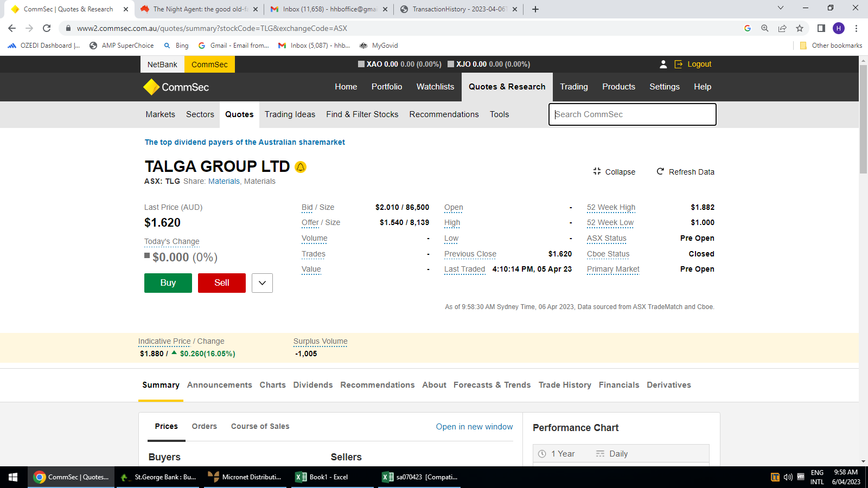
Task: Open Find & Filter Stocks
Action: (x=362, y=114)
